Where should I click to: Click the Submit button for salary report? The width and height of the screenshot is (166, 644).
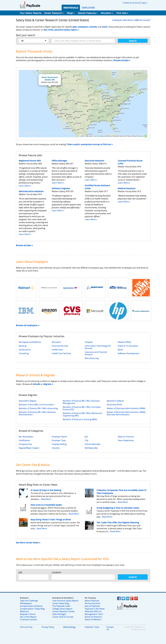tap(133, 577)
